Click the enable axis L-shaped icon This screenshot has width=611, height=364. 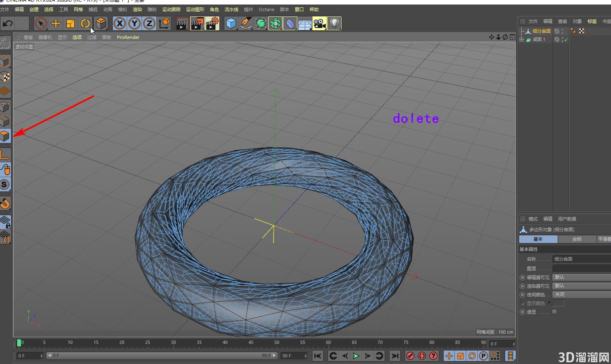[5, 155]
